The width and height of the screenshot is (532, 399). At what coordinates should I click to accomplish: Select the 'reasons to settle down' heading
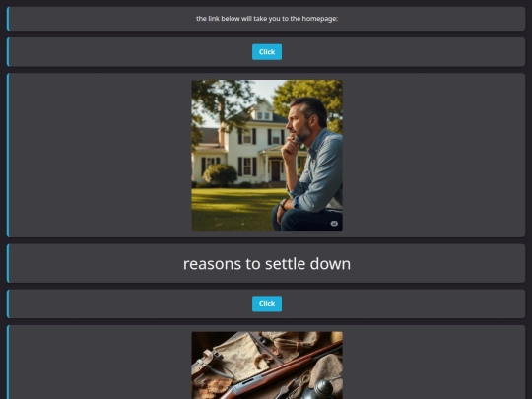267,264
